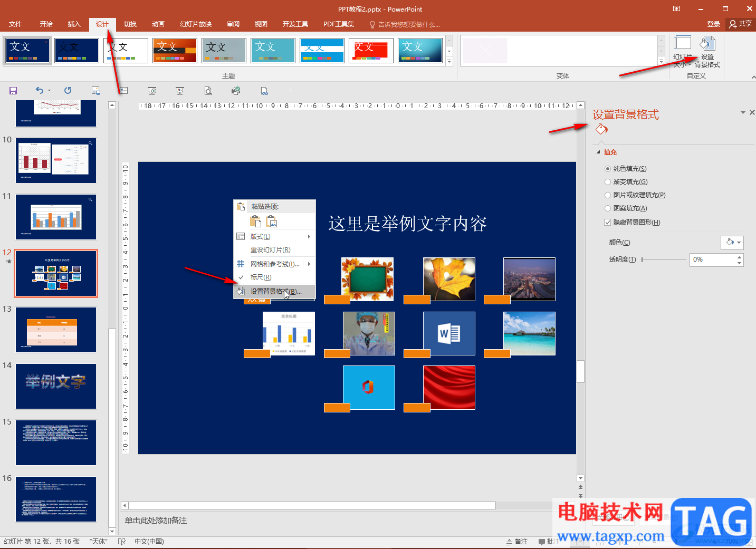This screenshot has width=756, height=549.
Task: Select 图案填充 pattern fill radio button
Action: point(608,208)
